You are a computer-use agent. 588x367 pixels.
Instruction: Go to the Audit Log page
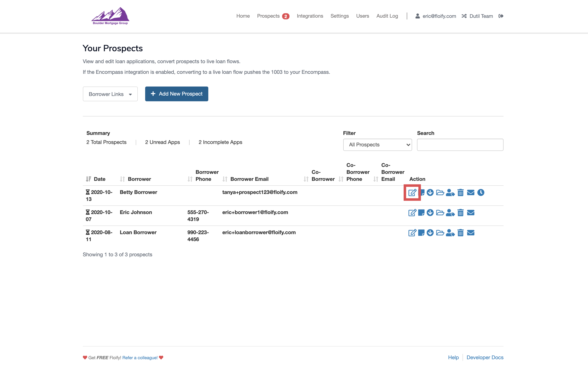click(x=387, y=16)
